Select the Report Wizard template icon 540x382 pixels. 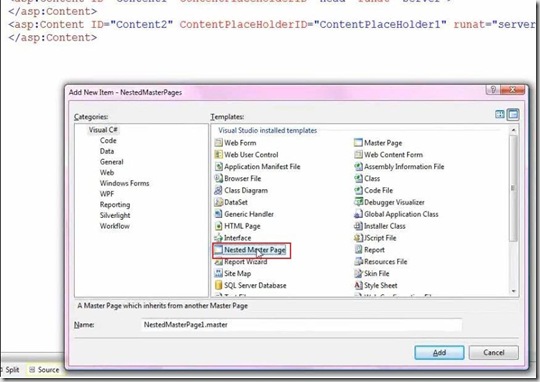[218, 261]
